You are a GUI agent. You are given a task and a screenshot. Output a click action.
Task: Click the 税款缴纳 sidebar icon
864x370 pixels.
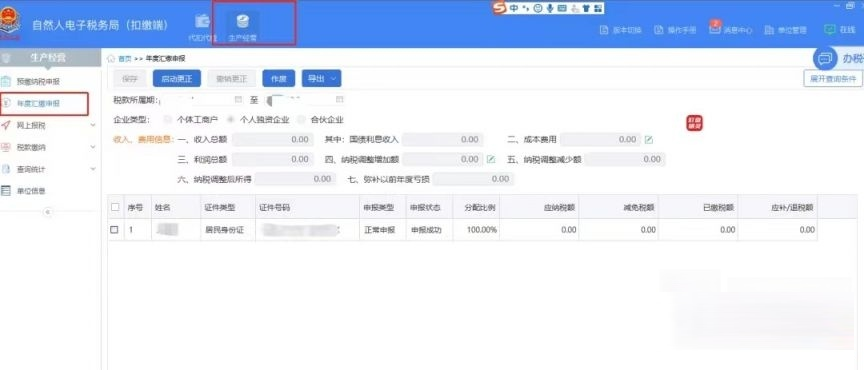click(x=6, y=147)
